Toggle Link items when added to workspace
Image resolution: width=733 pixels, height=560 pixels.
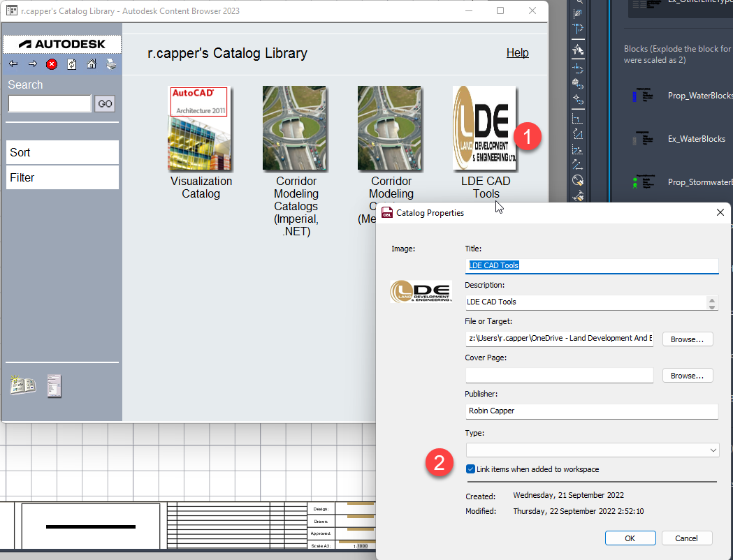point(470,469)
